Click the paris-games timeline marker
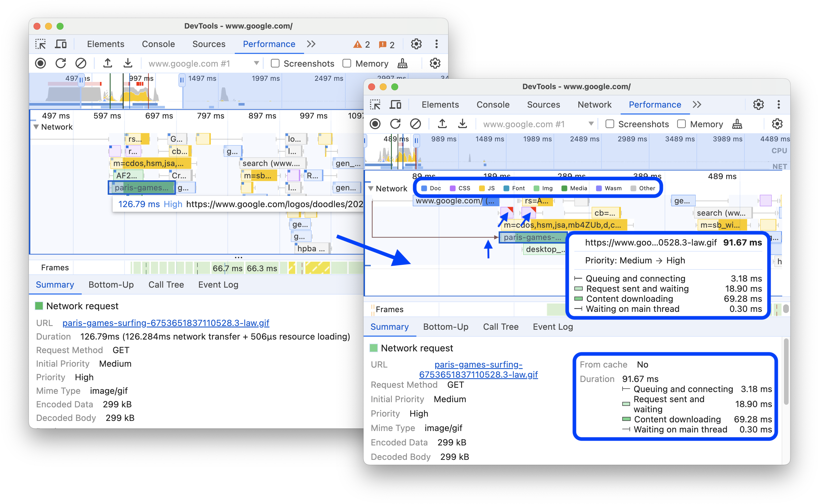The height and width of the screenshot is (504, 827). (140, 188)
